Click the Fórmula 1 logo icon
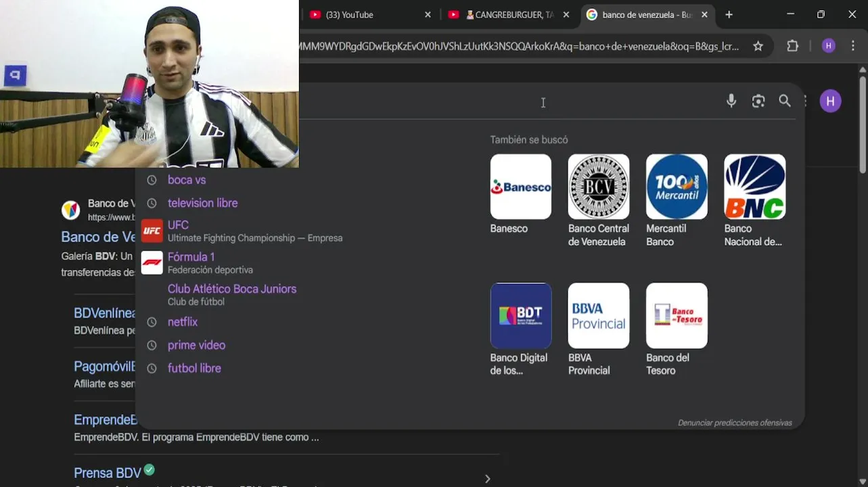Screen dimensions: 868x487 coord(152,262)
